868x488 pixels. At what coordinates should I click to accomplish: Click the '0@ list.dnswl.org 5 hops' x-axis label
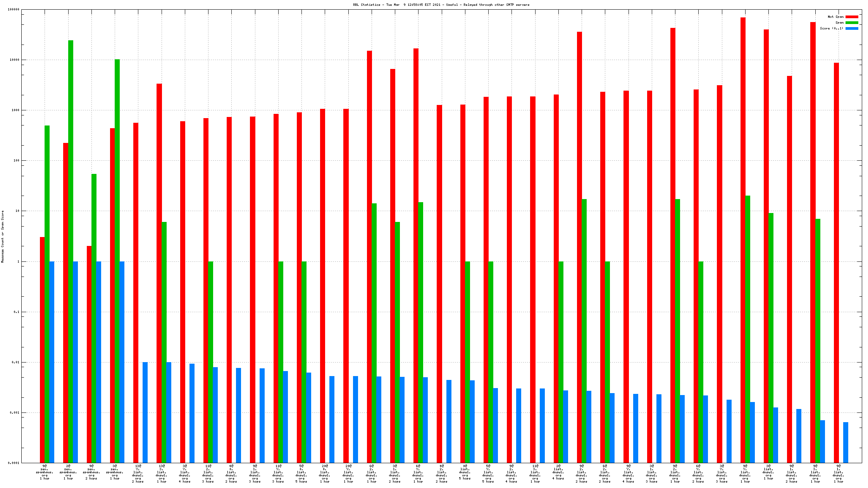[465, 472]
